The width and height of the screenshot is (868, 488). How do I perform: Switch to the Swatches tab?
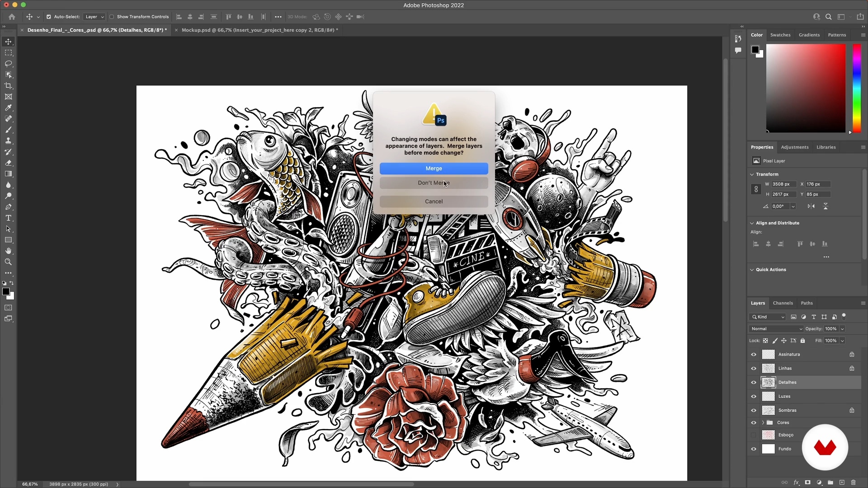(780, 35)
